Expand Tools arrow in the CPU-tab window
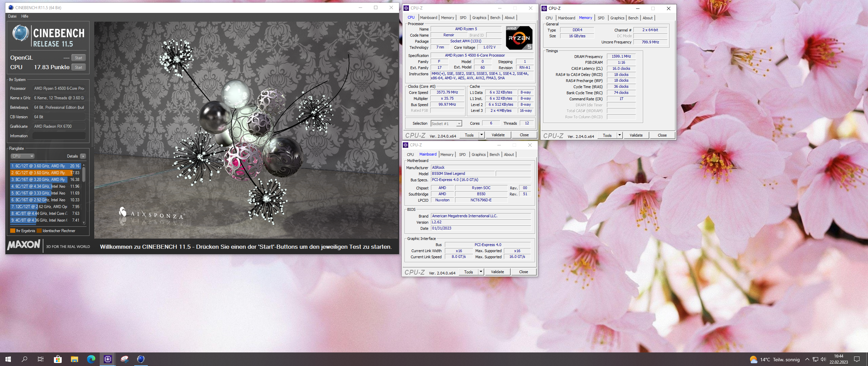 click(x=481, y=135)
